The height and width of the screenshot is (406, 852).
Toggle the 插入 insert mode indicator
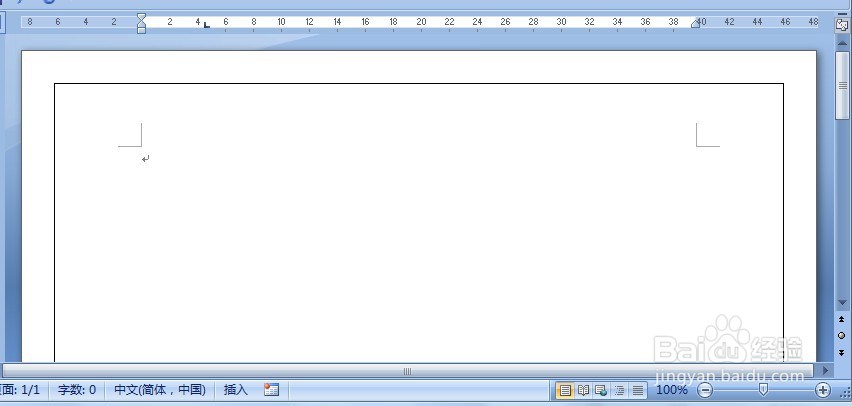click(x=235, y=390)
